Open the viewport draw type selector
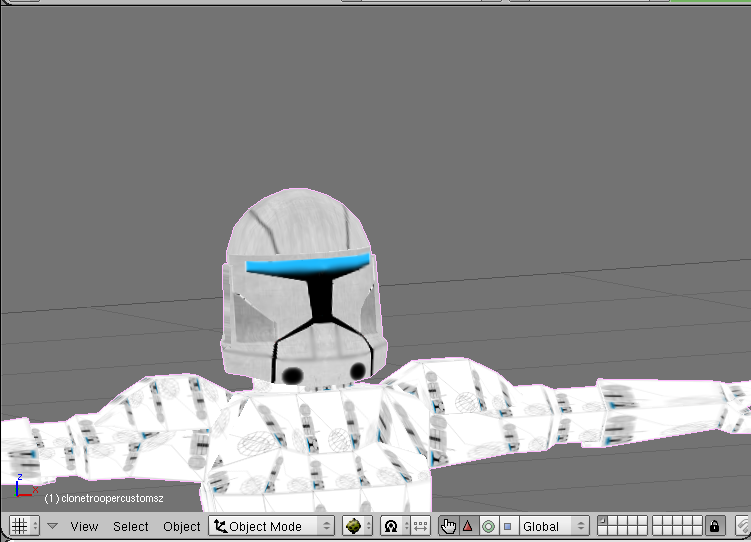The image size is (751, 542). 357,526
